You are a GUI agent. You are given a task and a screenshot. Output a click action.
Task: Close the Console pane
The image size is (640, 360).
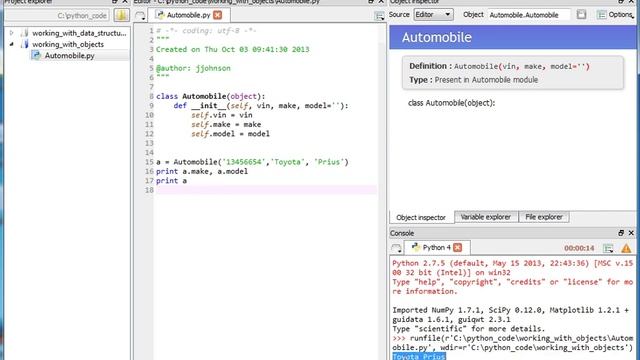631,233
